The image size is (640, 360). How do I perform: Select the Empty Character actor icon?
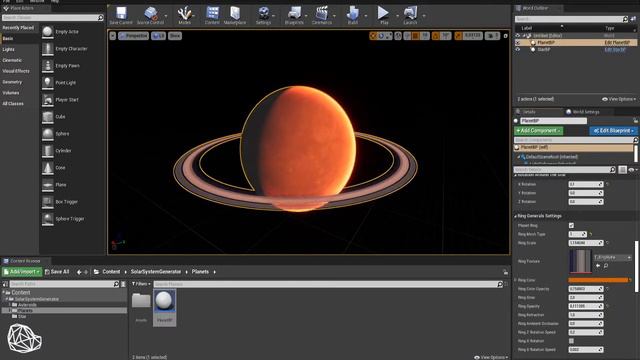[x=48, y=49]
